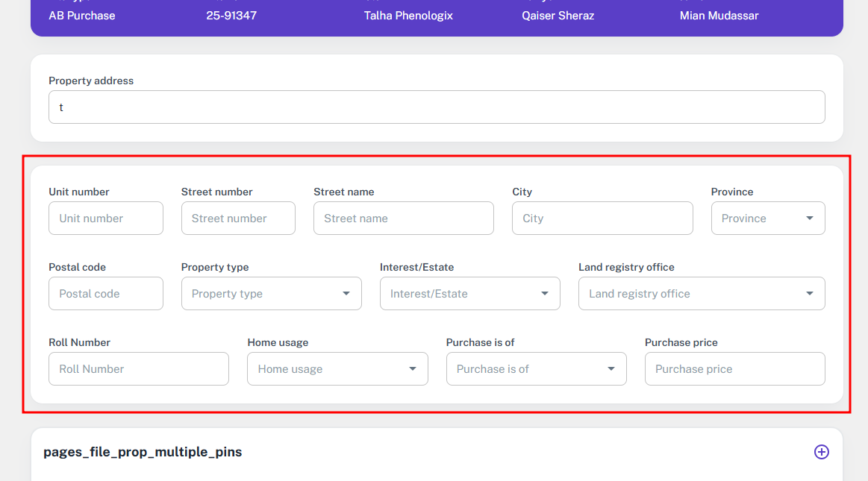Click file number 25-91347 in header
Viewport: 868px width, 481px height.
pyautogui.click(x=231, y=16)
